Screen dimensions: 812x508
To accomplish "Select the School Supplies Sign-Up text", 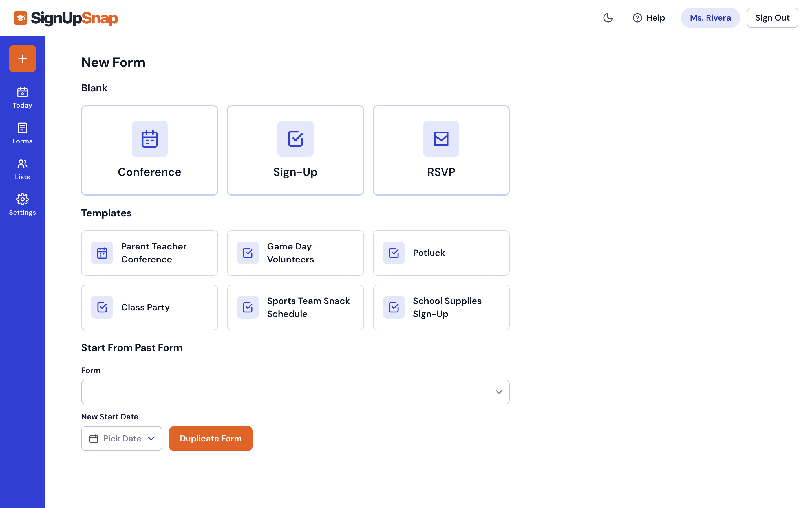I will (447, 307).
